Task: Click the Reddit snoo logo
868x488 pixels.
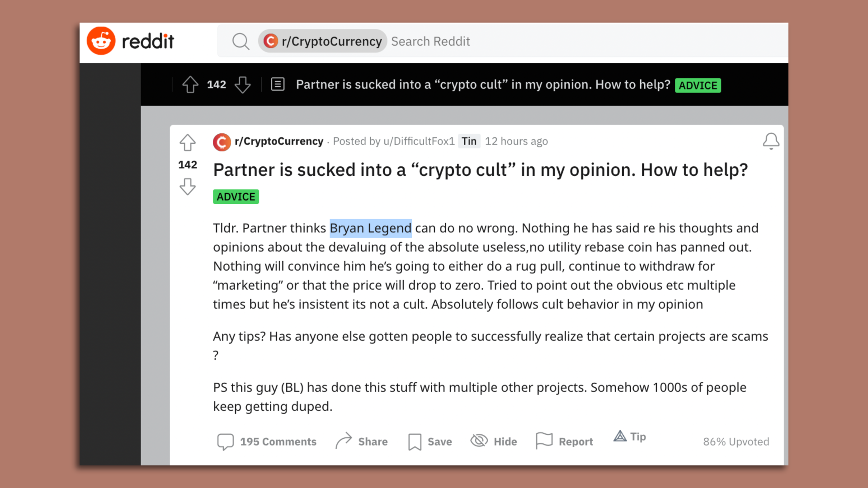Action: pos(101,41)
